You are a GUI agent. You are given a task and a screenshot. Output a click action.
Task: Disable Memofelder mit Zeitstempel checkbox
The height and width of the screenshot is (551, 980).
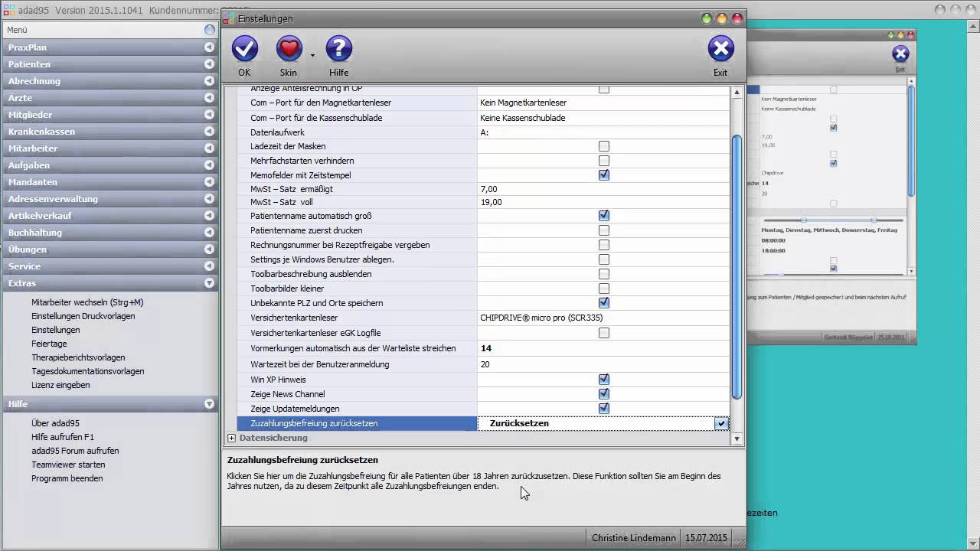point(604,175)
